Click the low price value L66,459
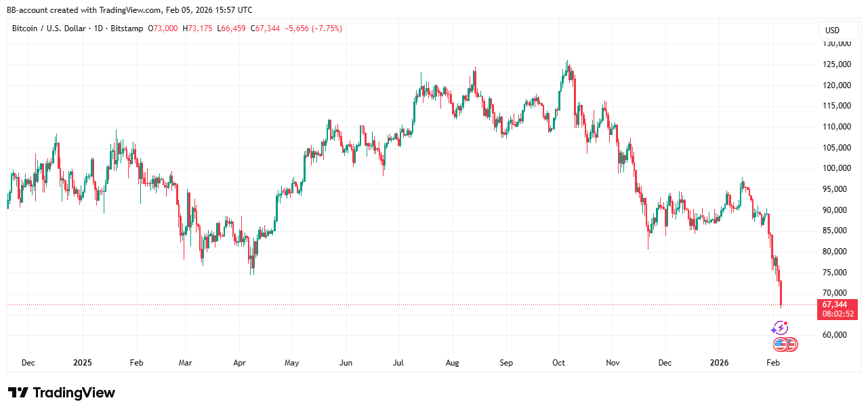The image size is (868, 413). [x=231, y=28]
